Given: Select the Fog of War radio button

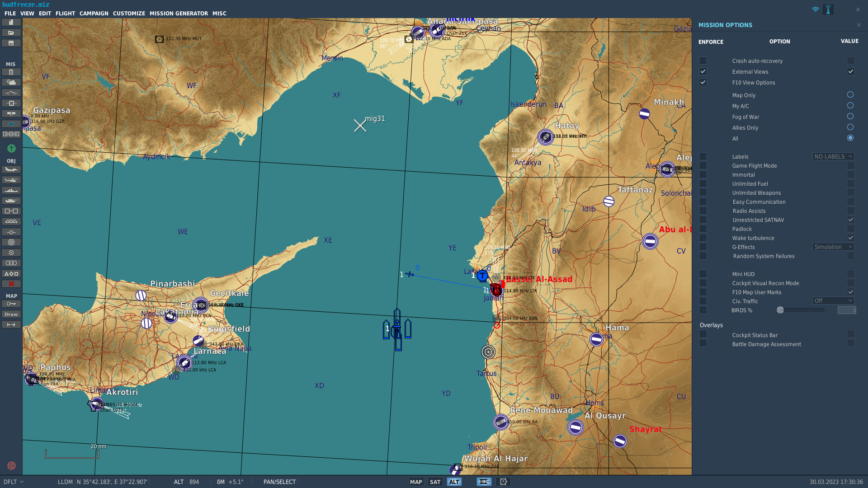Looking at the screenshot, I should 850,116.
